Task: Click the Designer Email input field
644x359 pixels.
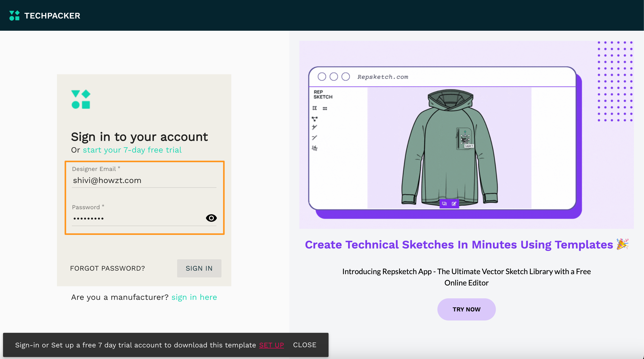Action: [144, 181]
